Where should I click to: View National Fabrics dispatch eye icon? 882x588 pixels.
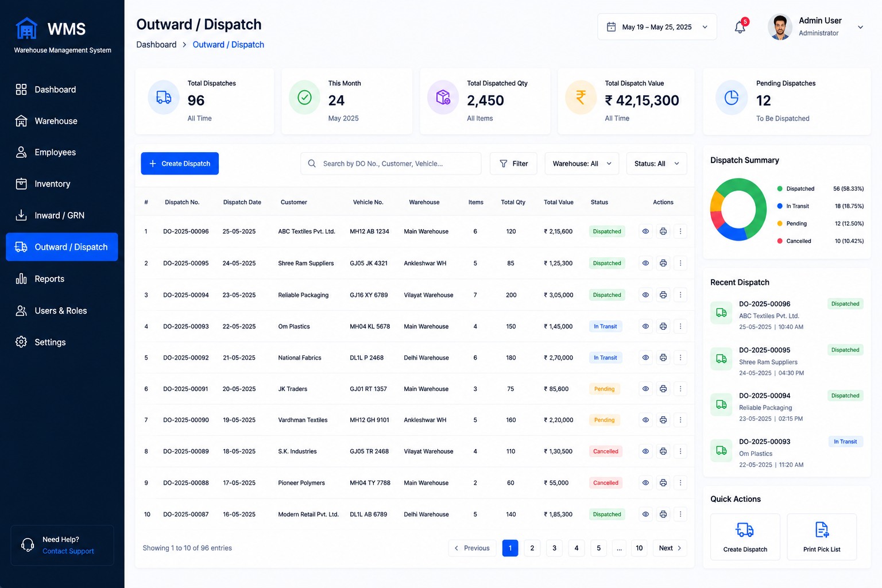(645, 357)
